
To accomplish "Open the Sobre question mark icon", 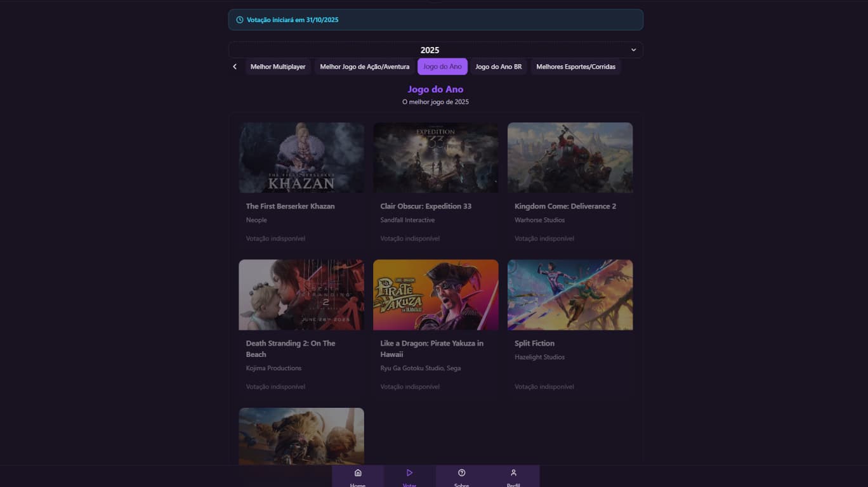I will coord(461,473).
